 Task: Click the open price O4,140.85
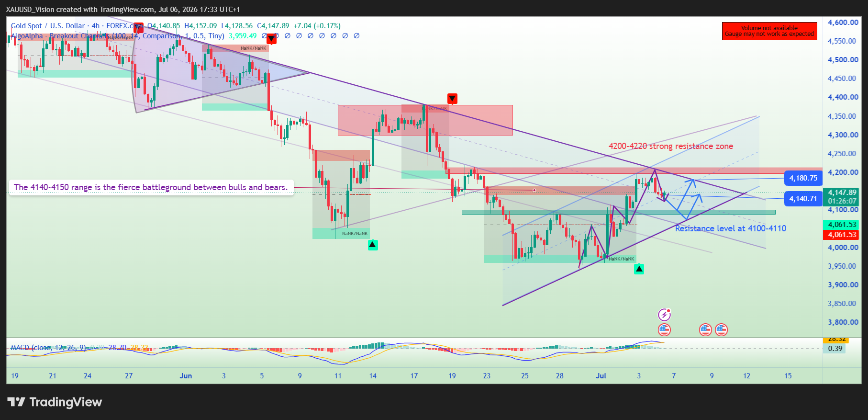164,26
